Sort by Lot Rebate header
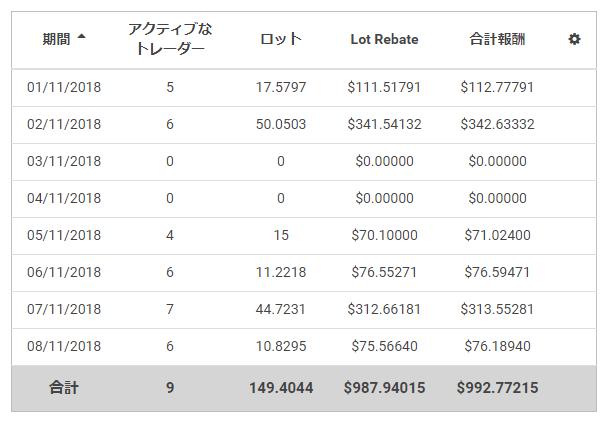Screen dimensions: 613x427 [x=384, y=39]
